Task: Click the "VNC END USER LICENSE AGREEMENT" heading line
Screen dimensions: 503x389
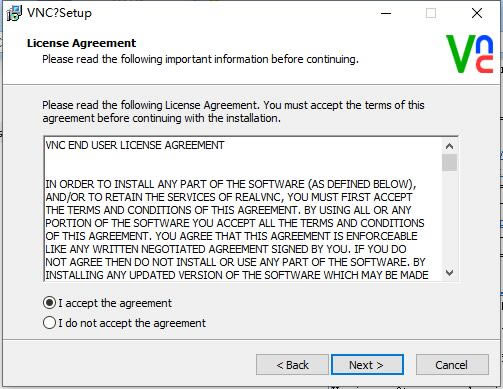Action: coord(135,145)
